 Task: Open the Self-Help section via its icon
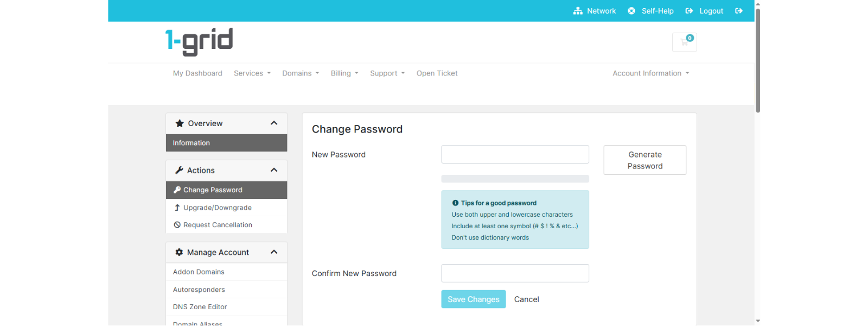click(630, 10)
